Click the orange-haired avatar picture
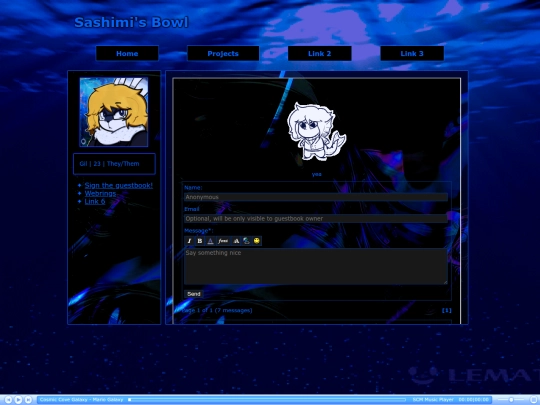This screenshot has height=405, width=540. pyautogui.click(x=114, y=112)
